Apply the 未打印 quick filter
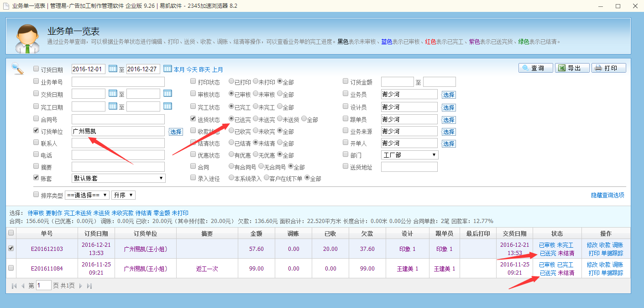 pyautogui.click(x=180, y=213)
